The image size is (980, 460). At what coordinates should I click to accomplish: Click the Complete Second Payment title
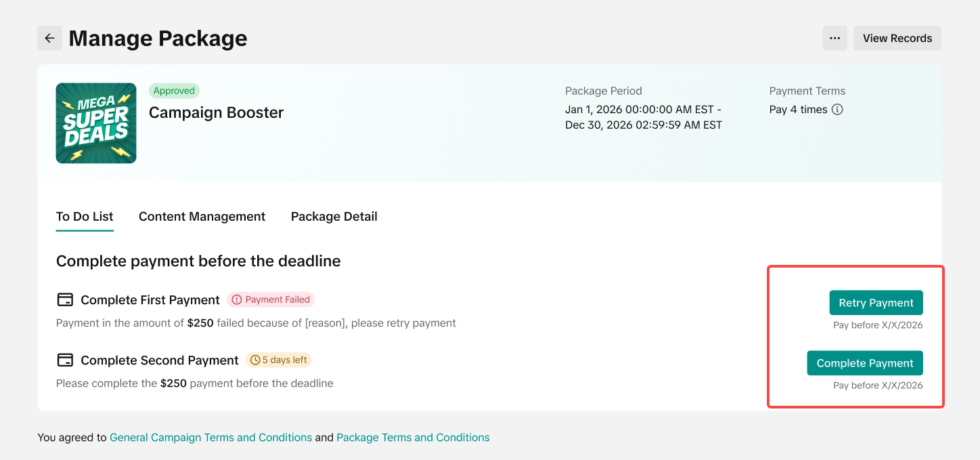[x=159, y=360]
